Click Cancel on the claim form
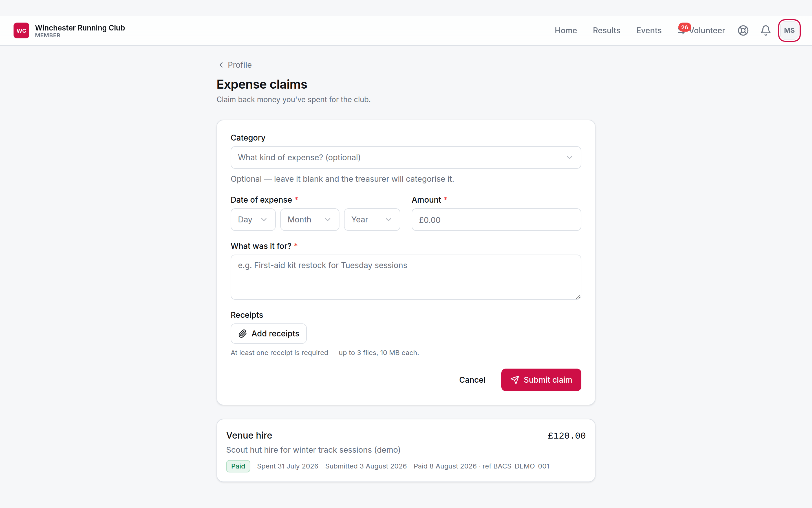Screen dimensions: 812x508 click(472, 380)
